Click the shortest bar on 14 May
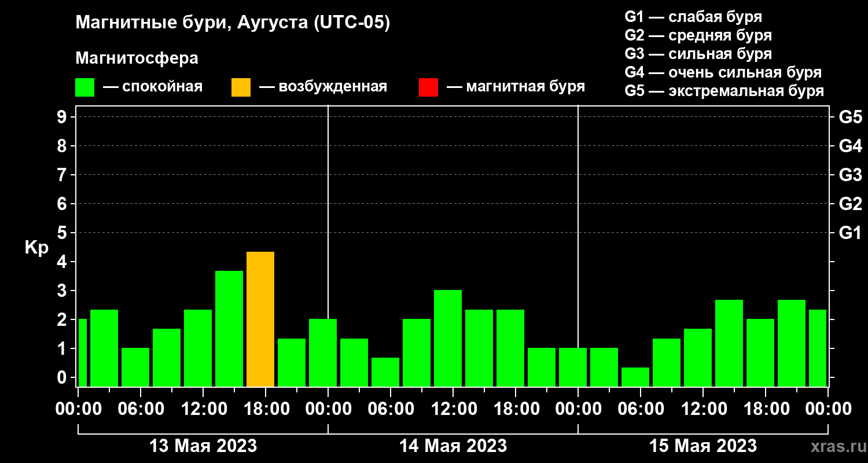Viewport: 868px width, 463px height. (385, 372)
